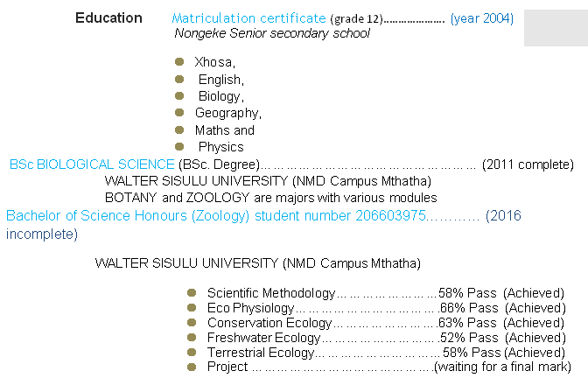The width and height of the screenshot is (588, 378).
Task: Click the bullet beside Xhosa
Action: pos(179,62)
